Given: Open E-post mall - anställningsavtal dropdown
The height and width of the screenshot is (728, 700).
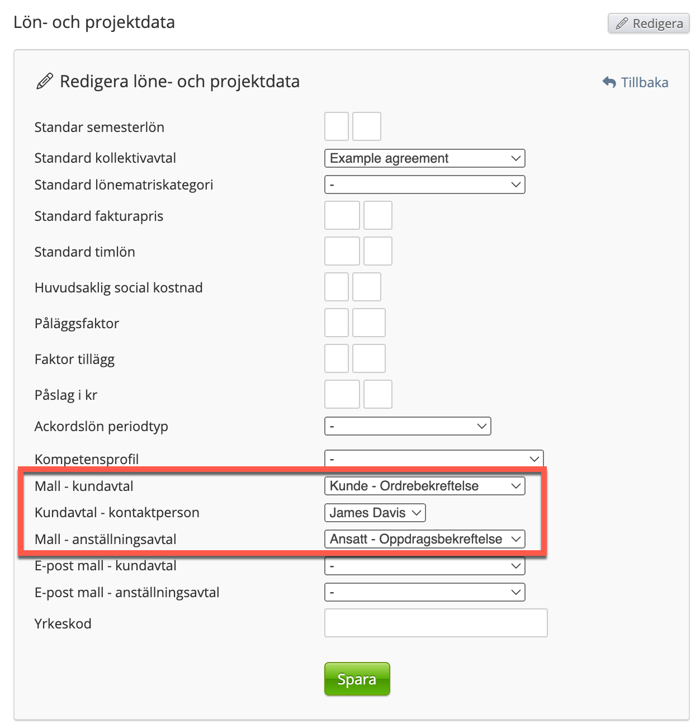Looking at the screenshot, I should [424, 592].
